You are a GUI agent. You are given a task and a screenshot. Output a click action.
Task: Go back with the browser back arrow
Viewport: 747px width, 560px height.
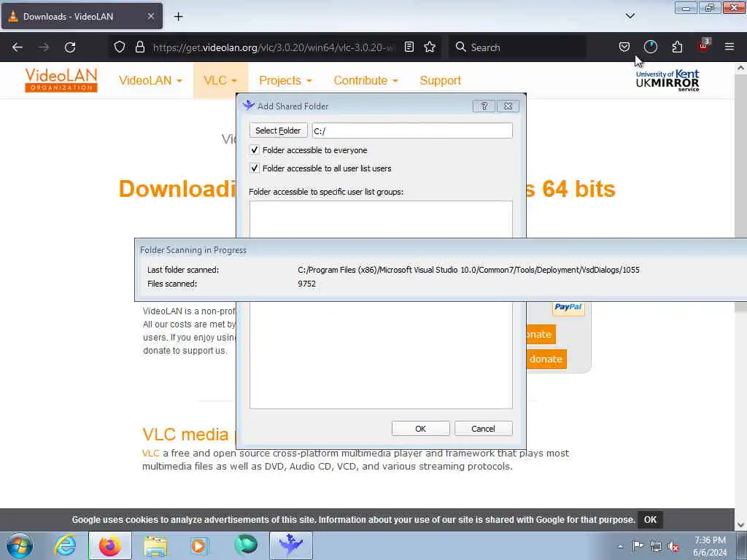18,47
